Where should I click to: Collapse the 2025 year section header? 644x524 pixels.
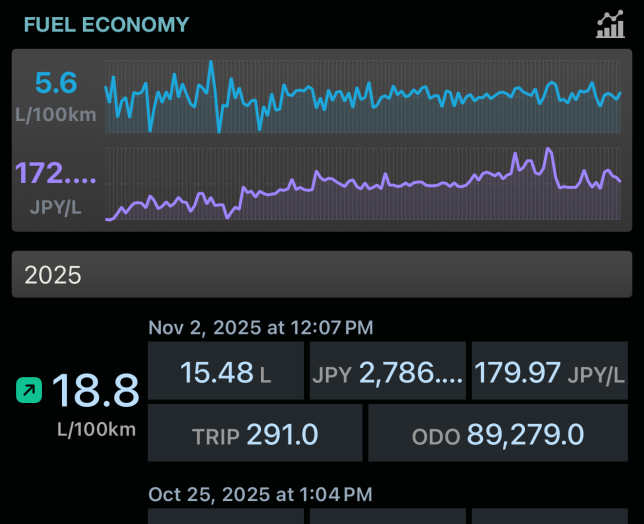[322, 275]
